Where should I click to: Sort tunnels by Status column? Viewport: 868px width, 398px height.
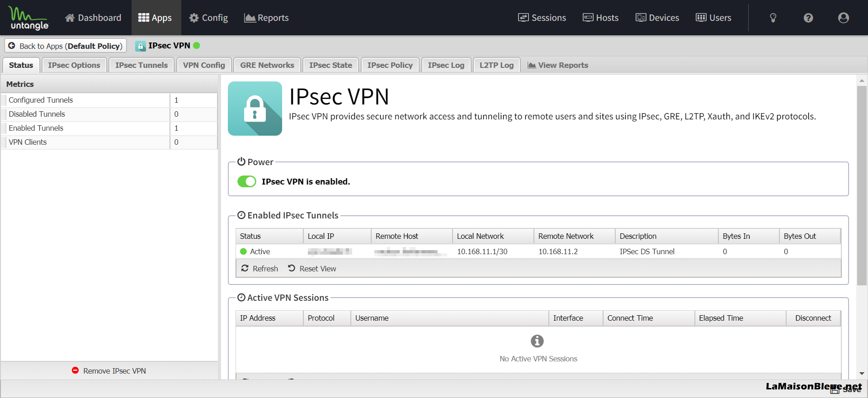269,236
